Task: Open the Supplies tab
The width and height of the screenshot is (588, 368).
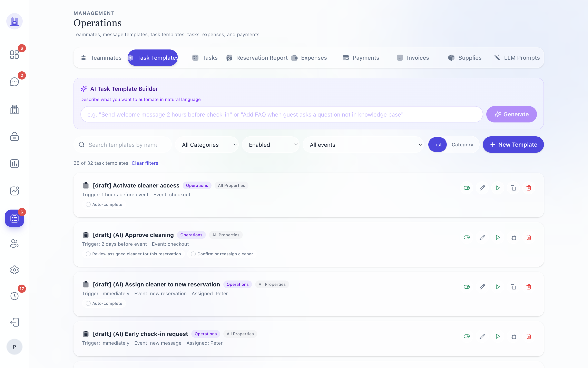Action: click(x=465, y=58)
